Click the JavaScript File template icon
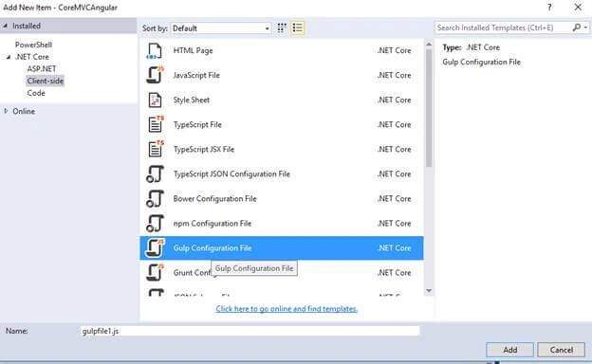This screenshot has width=592, height=364. click(x=155, y=75)
